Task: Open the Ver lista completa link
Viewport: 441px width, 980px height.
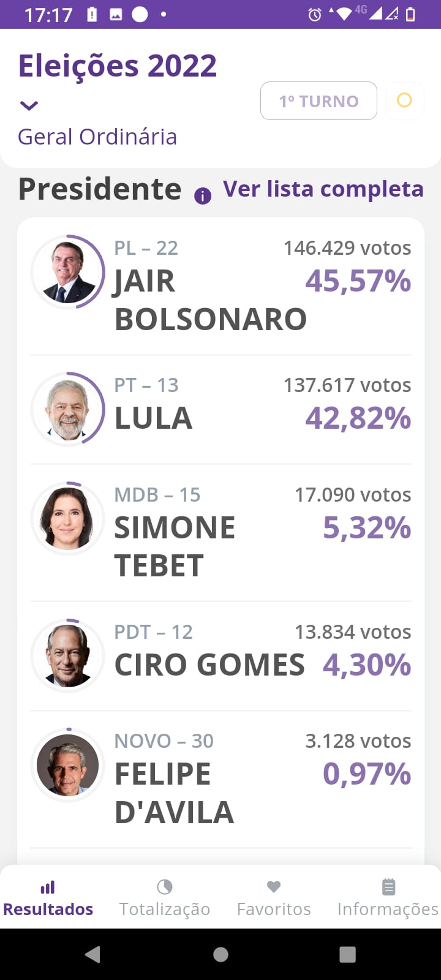Action: pos(323,189)
